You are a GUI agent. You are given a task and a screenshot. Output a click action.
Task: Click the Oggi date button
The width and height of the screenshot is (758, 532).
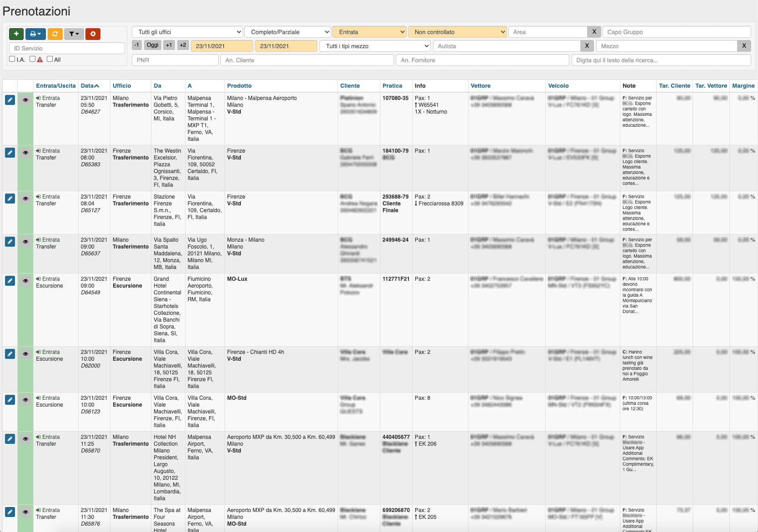pos(153,45)
